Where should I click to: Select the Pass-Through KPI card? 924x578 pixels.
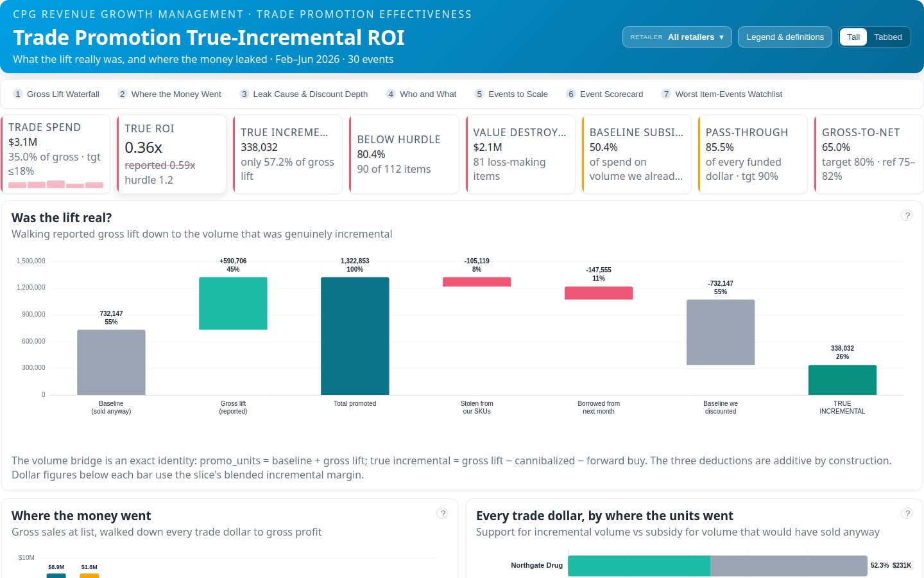(x=753, y=154)
